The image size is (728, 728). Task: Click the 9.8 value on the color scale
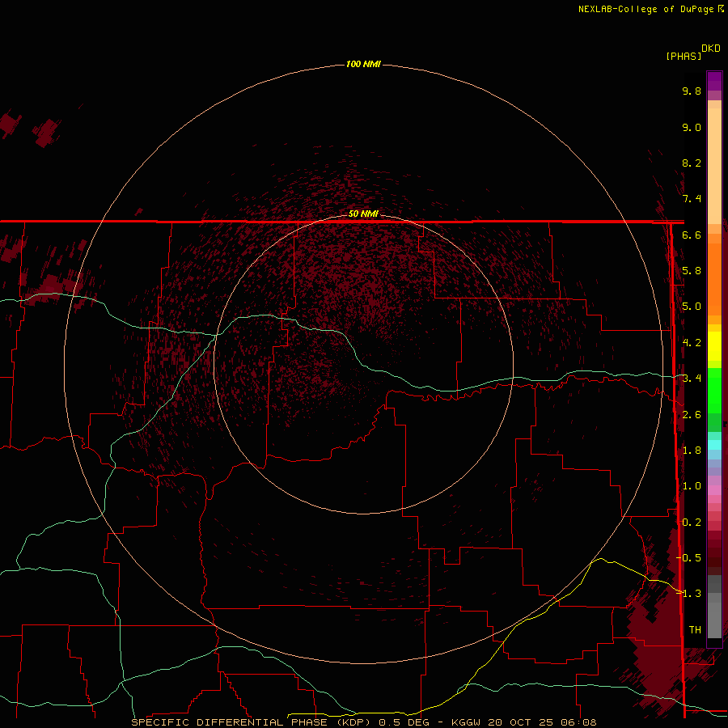692,91
